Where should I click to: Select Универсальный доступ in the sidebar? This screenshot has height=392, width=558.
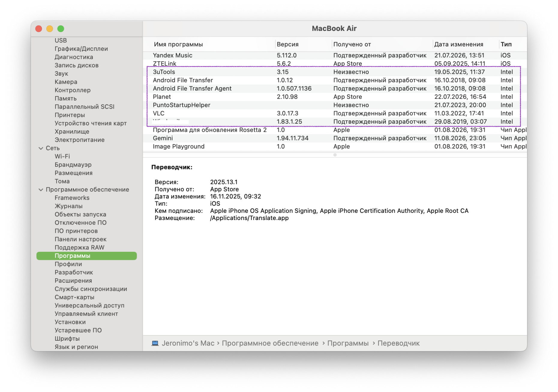[x=89, y=306]
